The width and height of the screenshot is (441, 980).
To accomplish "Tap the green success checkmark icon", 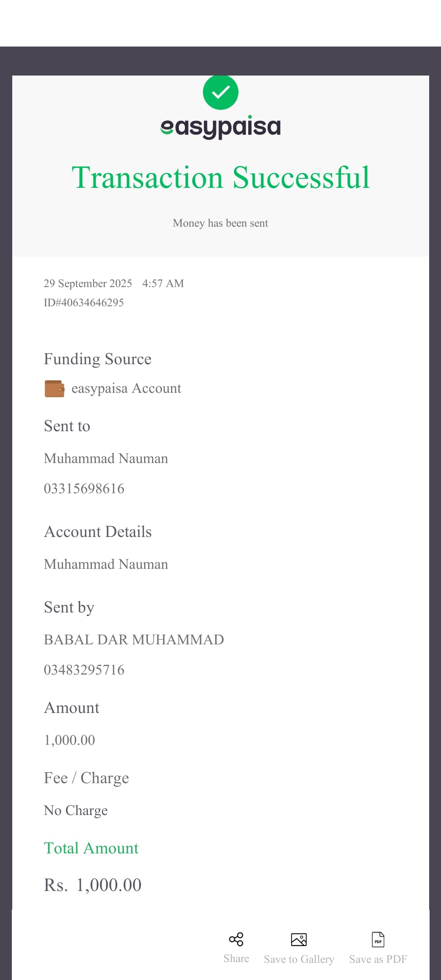I will [x=220, y=92].
